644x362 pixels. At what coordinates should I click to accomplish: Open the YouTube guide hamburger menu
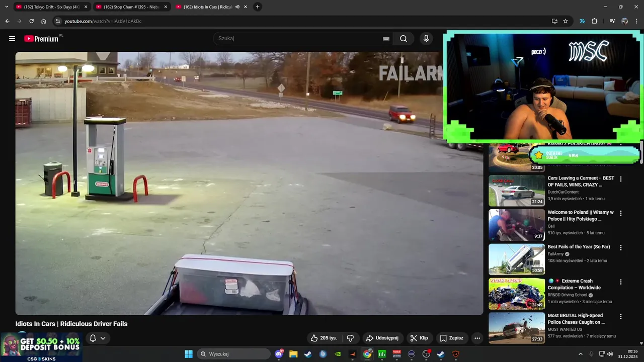click(12, 39)
